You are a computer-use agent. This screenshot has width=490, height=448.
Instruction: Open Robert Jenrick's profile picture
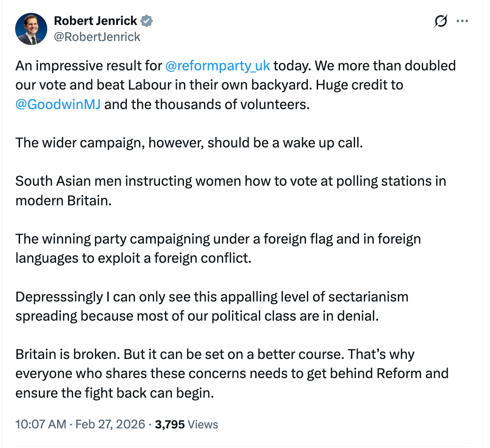pyautogui.click(x=31, y=29)
